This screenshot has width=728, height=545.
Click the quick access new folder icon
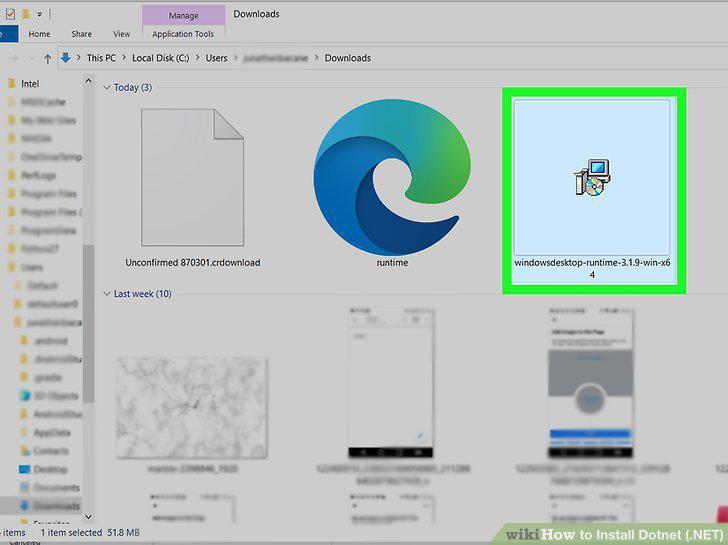[x=26, y=14]
